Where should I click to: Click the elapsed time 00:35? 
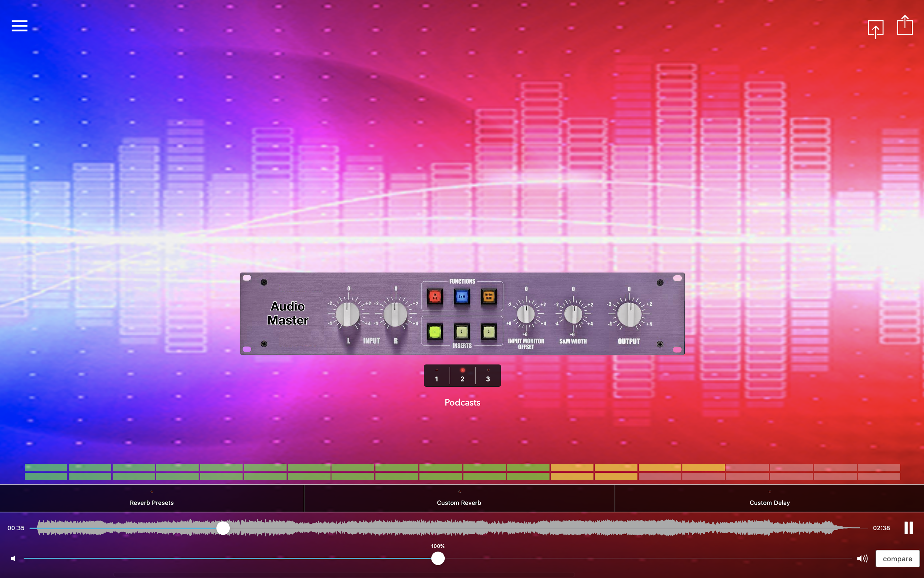pyautogui.click(x=16, y=528)
